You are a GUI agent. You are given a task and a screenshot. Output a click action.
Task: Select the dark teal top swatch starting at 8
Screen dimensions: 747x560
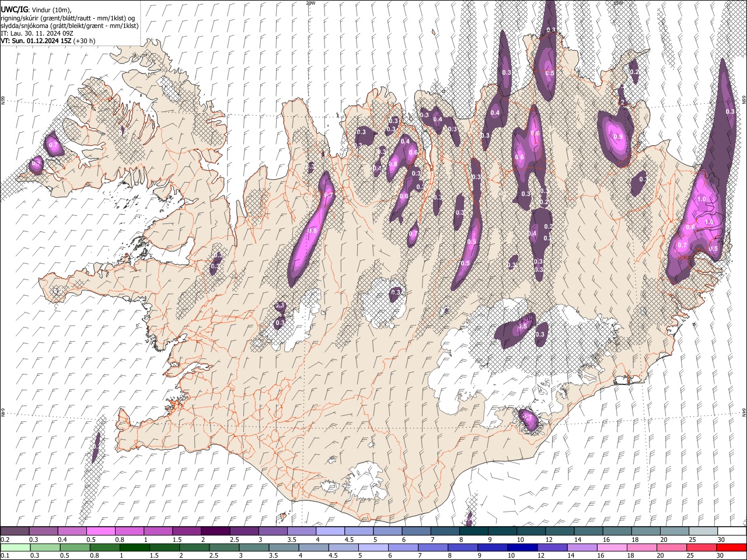coord(473,531)
